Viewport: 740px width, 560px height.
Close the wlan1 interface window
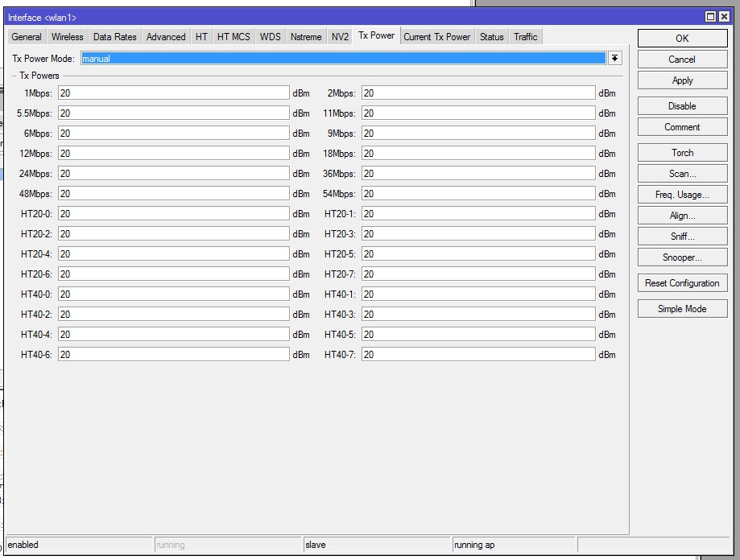coord(722,17)
